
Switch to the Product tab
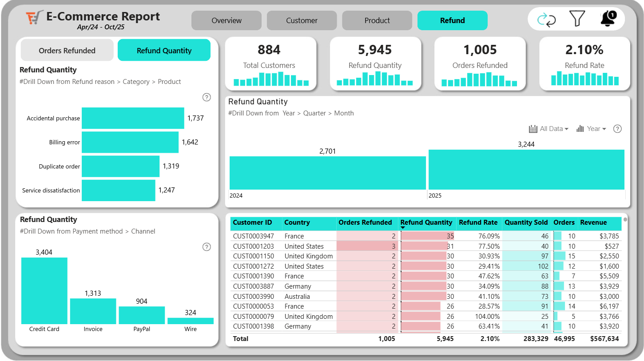377,20
